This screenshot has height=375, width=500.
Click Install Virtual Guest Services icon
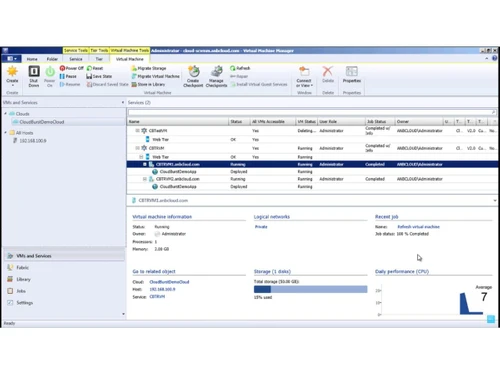click(x=233, y=84)
